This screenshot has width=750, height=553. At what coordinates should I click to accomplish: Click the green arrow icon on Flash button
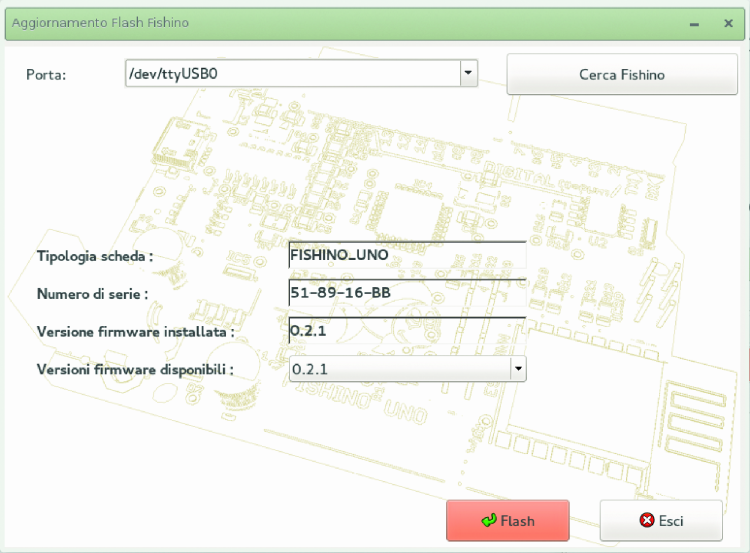(489, 521)
